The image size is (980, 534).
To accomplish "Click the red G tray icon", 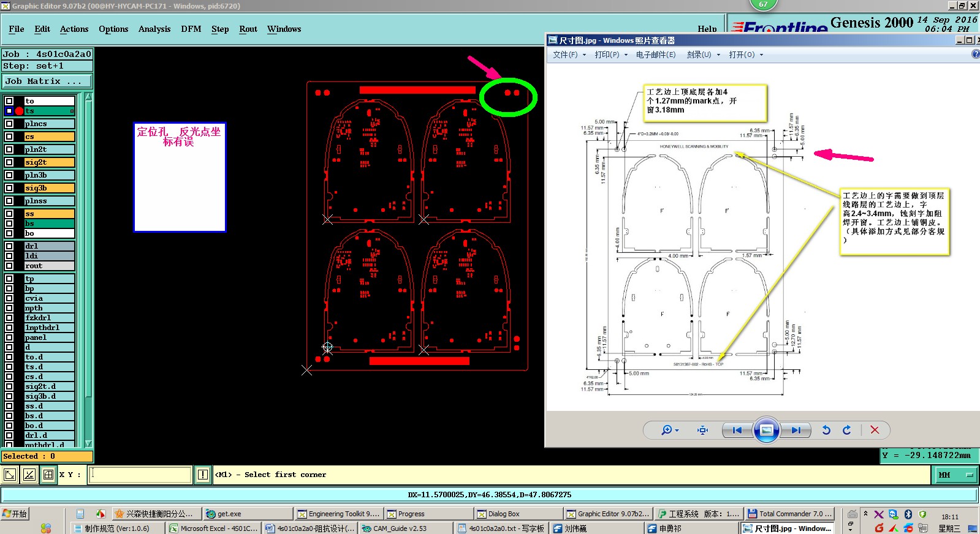I will (x=879, y=528).
